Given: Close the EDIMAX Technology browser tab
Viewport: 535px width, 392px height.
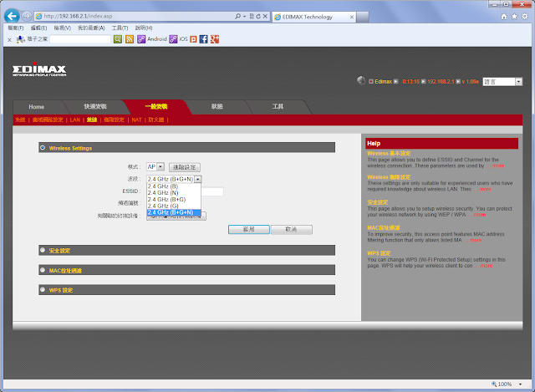Looking at the screenshot, I should [x=352, y=17].
